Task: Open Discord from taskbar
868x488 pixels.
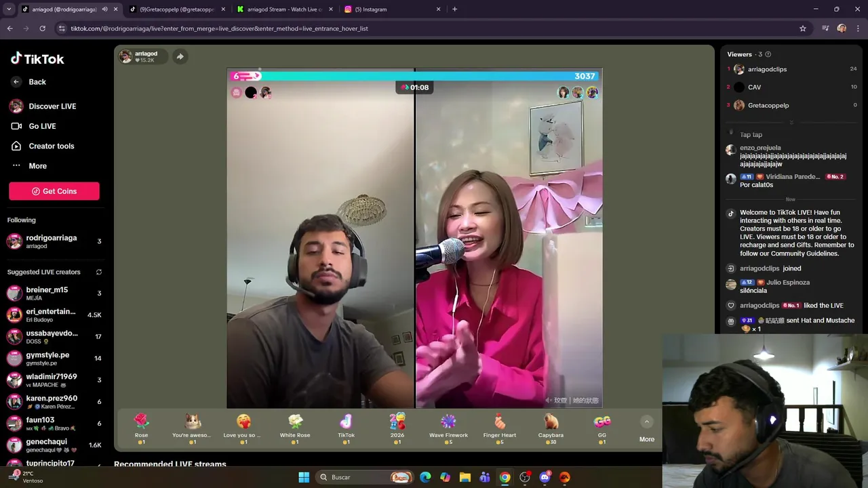Action: pos(545,477)
